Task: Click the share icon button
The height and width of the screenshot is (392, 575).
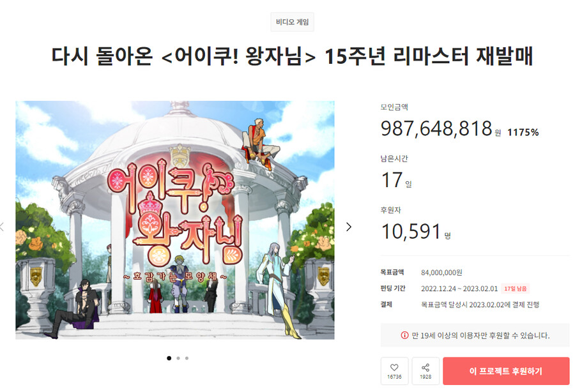Action: pyautogui.click(x=425, y=371)
